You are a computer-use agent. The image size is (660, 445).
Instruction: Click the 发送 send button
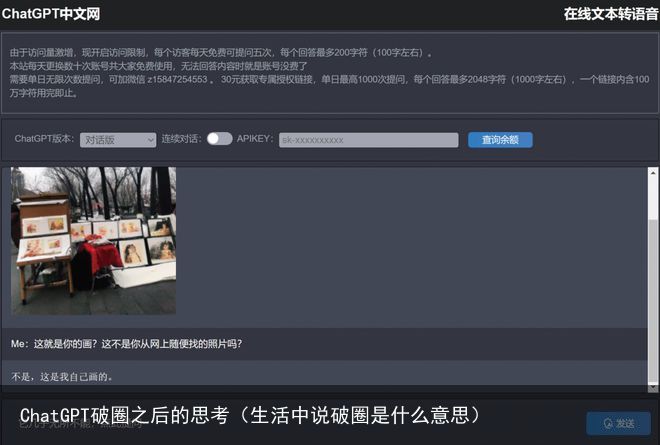[x=618, y=423]
